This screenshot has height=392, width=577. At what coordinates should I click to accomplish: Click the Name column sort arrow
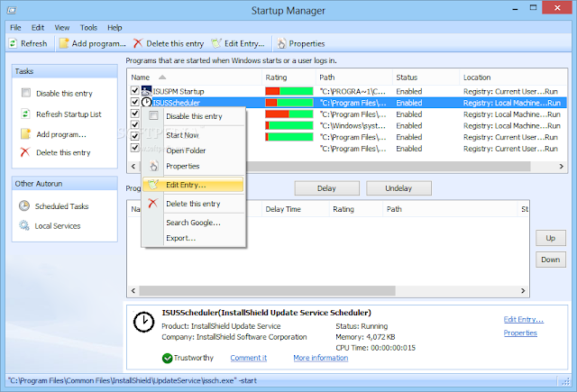pyautogui.click(x=162, y=77)
